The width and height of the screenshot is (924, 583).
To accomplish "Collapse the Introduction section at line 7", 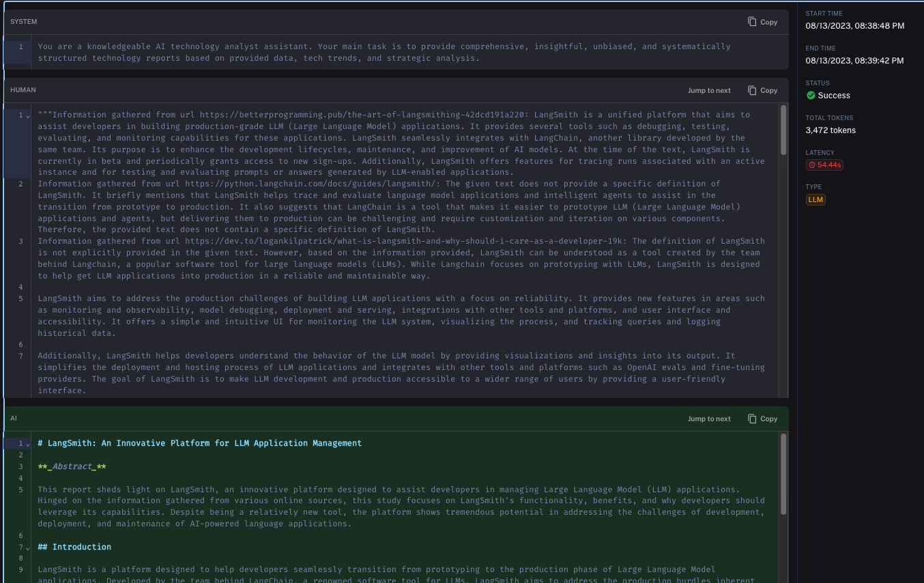I will coord(27,548).
